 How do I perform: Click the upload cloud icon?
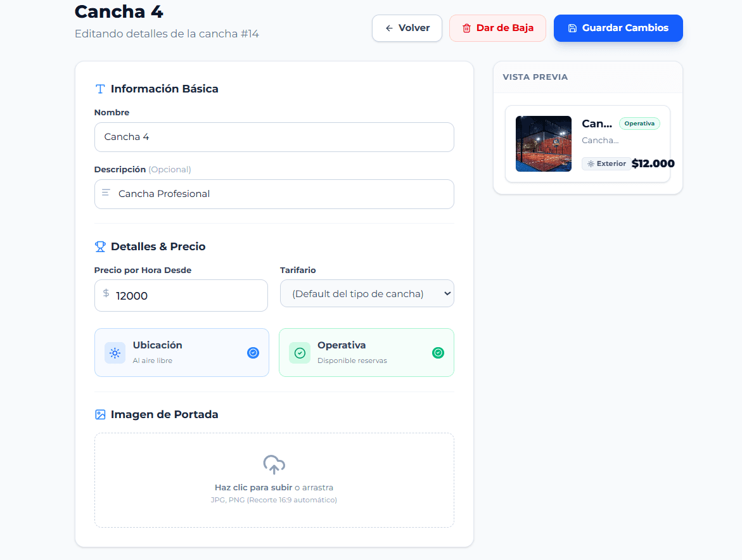point(274,464)
